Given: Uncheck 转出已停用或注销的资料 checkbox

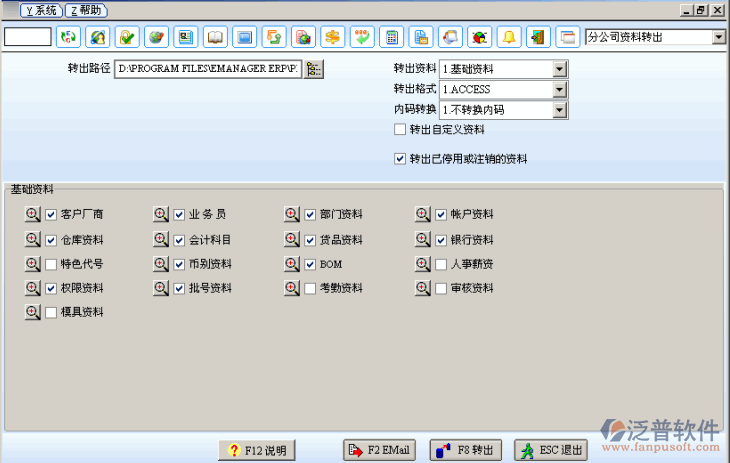Looking at the screenshot, I should (x=400, y=159).
